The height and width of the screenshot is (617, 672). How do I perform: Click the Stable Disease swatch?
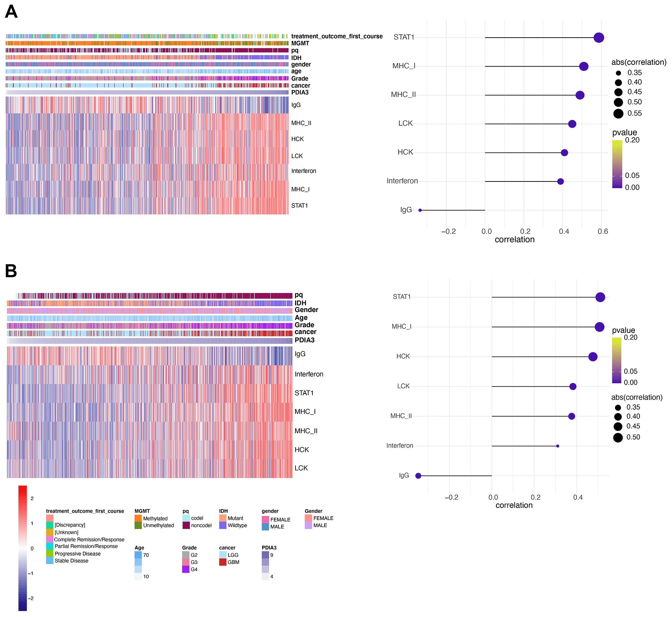click(x=50, y=561)
